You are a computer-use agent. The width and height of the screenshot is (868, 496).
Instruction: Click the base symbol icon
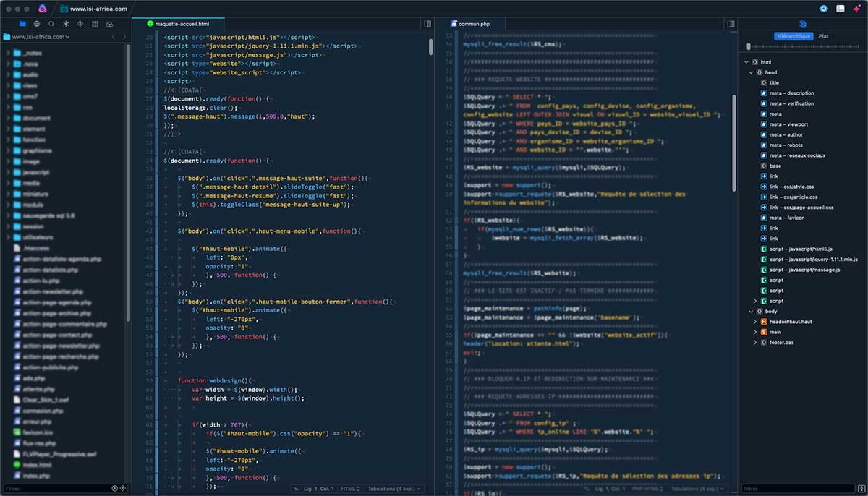pyautogui.click(x=764, y=166)
